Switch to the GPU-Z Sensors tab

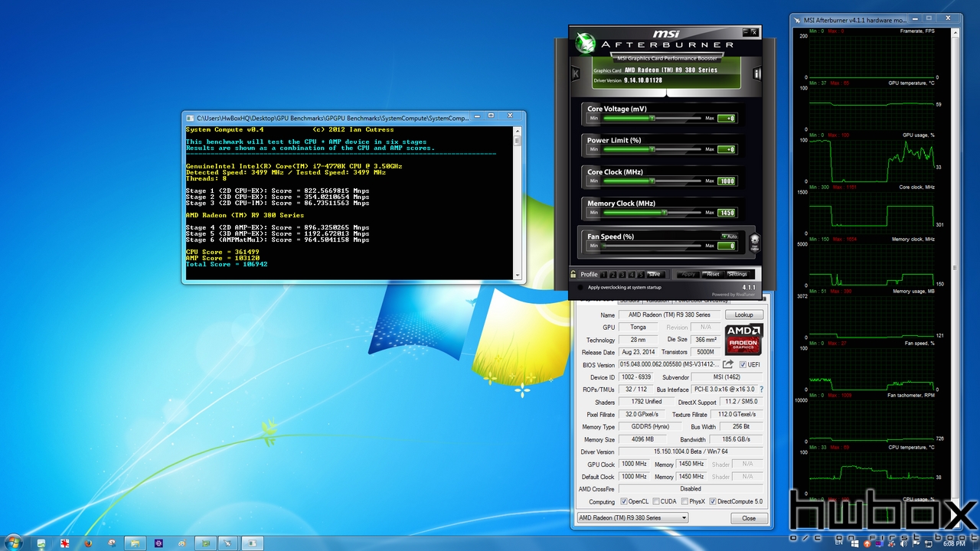(629, 300)
